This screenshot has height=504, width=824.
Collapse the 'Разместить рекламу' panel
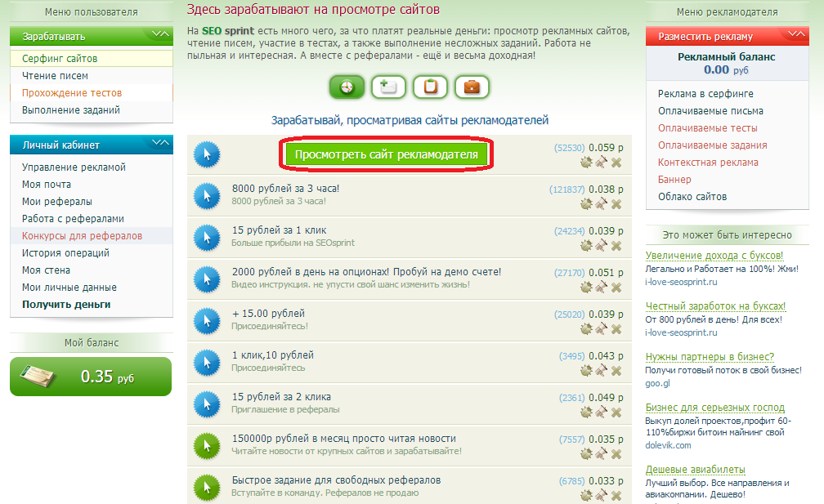click(793, 35)
